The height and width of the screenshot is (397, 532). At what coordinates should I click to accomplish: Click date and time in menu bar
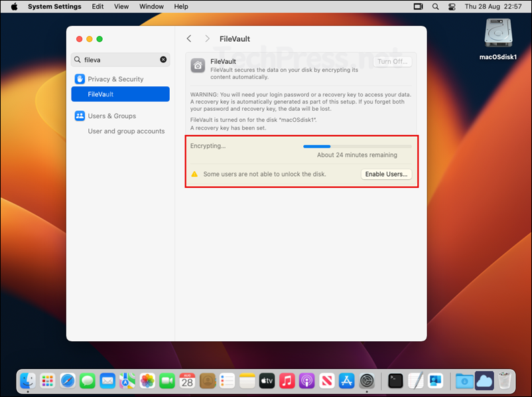tap(493, 7)
